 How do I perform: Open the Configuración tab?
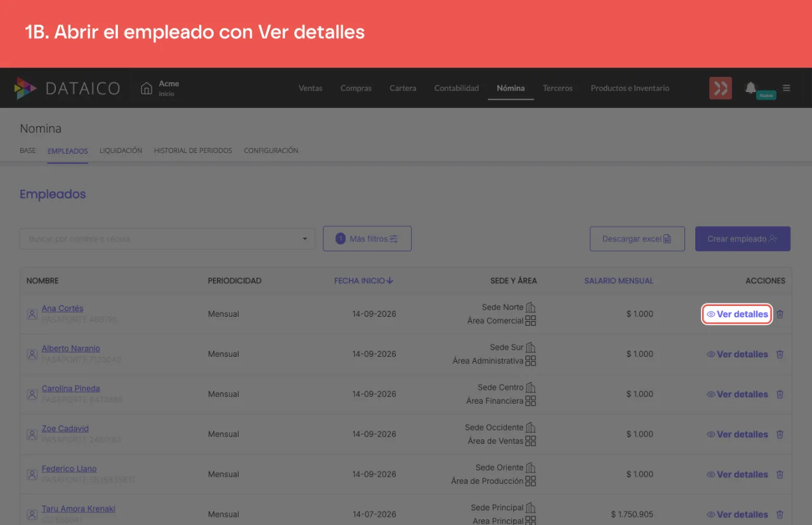point(271,151)
